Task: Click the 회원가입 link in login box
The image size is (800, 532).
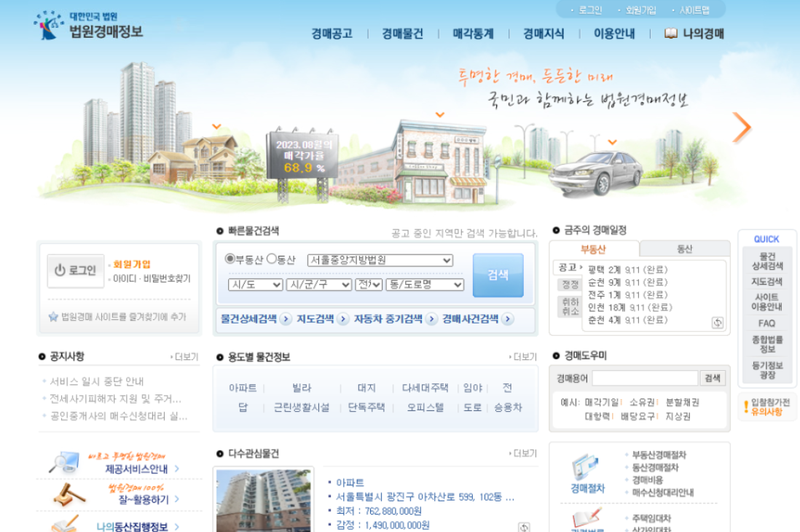Action: [132, 265]
